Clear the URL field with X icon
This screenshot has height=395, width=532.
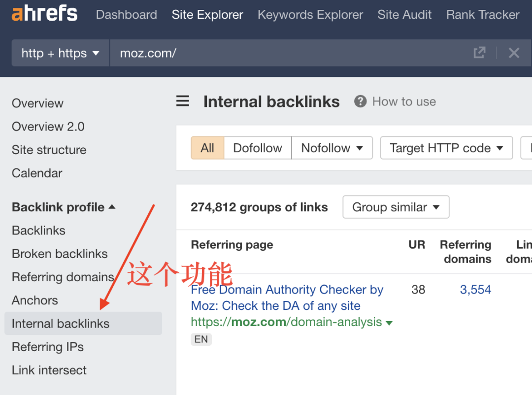[x=514, y=53]
